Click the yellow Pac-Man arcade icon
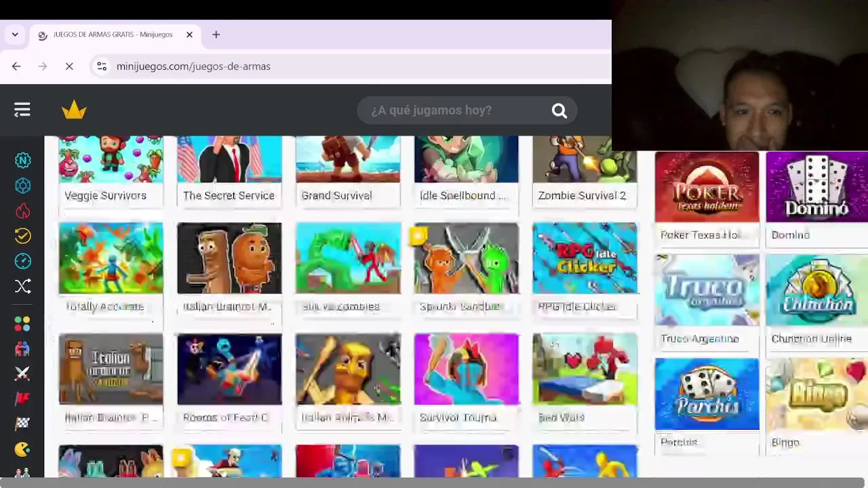 coord(22,449)
